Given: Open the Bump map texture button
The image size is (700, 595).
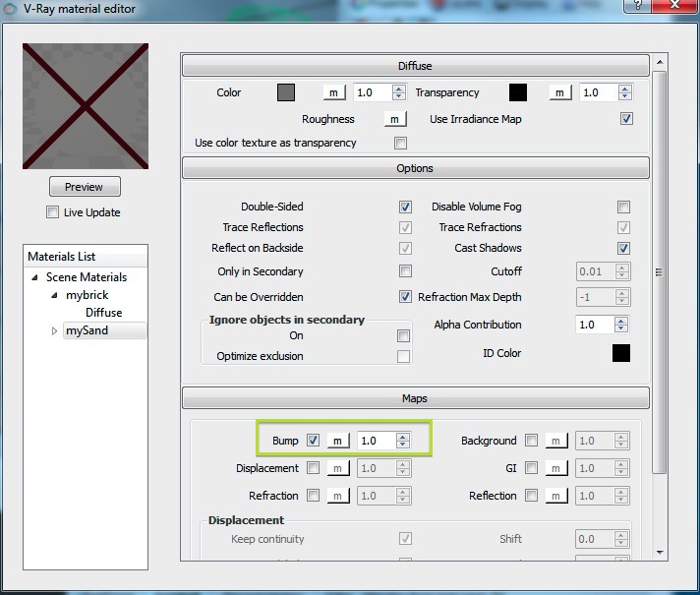Looking at the screenshot, I should click(x=338, y=441).
